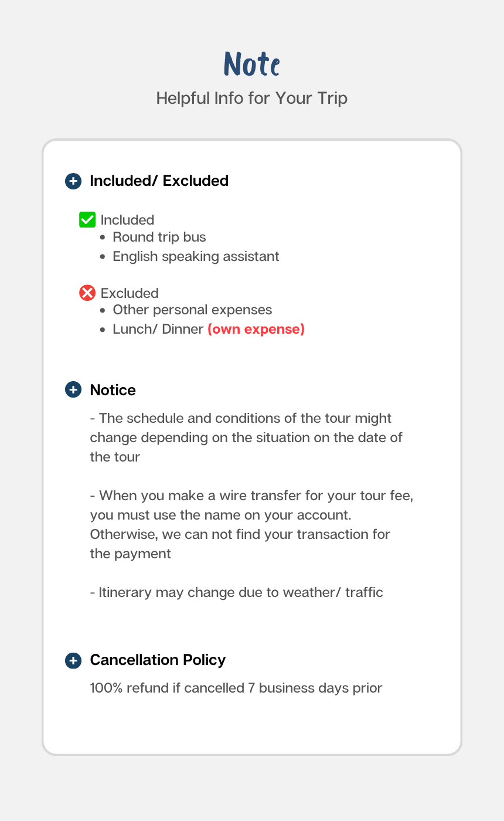504x821 pixels.
Task: Click the wire transfer notice paragraph
Action: (x=252, y=525)
